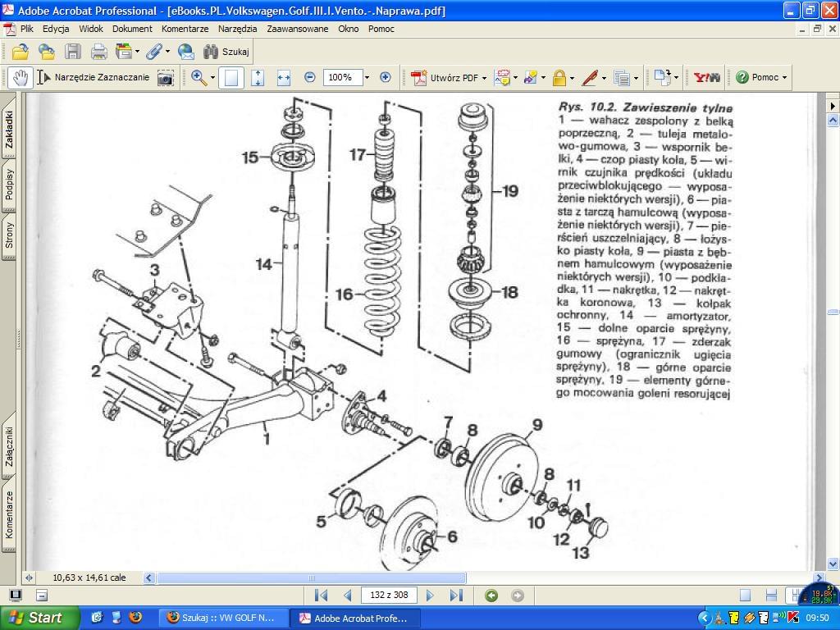840x630 pixels.
Task: Set actual size page view
Action: coord(231,78)
